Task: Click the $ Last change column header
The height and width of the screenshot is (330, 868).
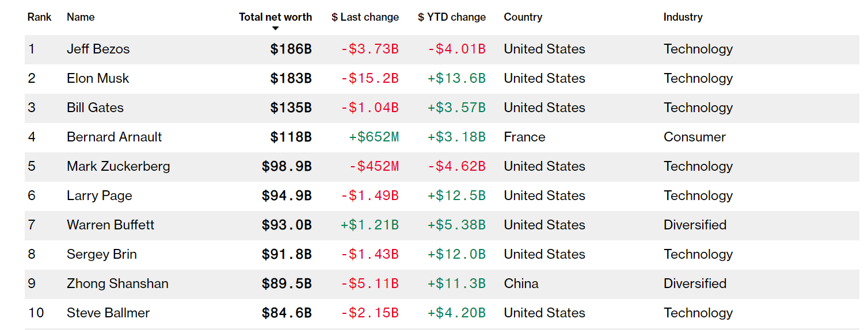Action: [365, 17]
